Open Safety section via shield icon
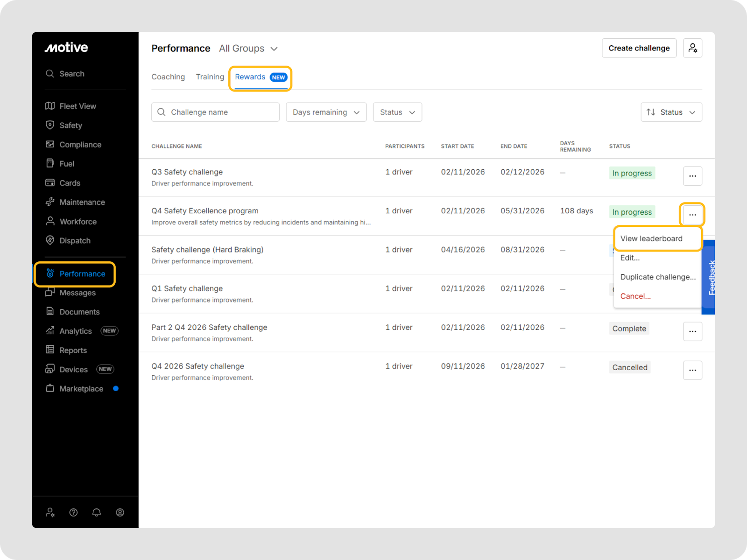The height and width of the screenshot is (560, 747). pyautogui.click(x=50, y=125)
